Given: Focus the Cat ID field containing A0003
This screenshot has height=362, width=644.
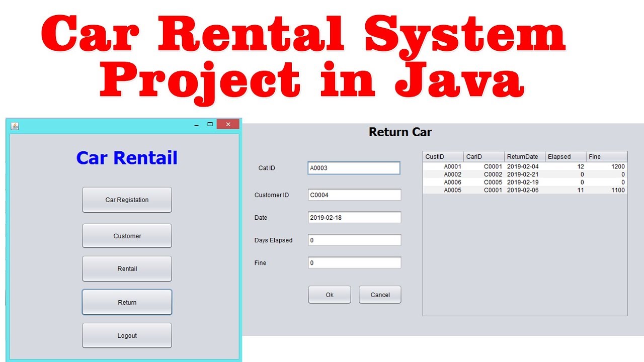Looking at the screenshot, I should click(354, 168).
